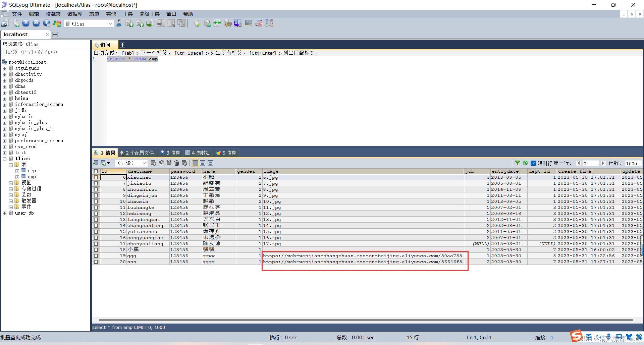
Task: Click the database backup export icon
Action: tap(129, 23)
